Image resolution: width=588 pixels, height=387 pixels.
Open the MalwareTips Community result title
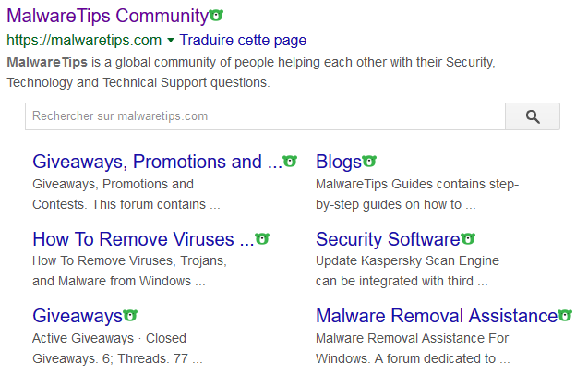pos(107,16)
